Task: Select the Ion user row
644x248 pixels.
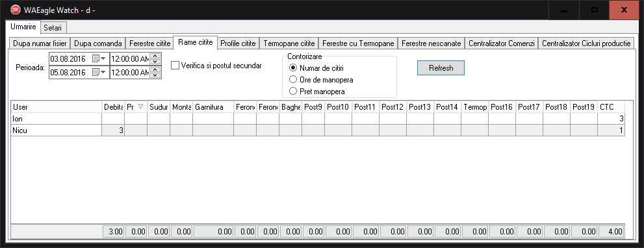Action: tap(318, 119)
